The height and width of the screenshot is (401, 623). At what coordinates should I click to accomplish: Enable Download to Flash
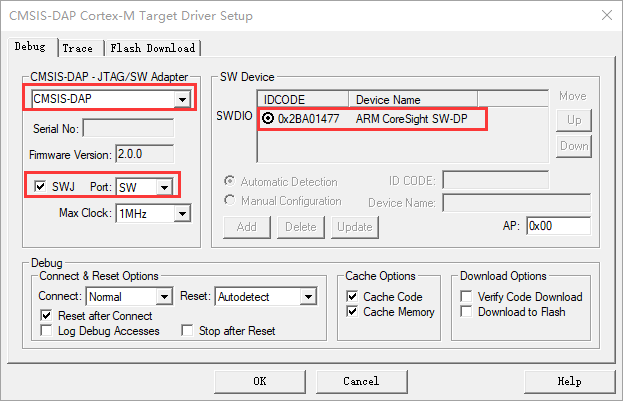tap(467, 312)
